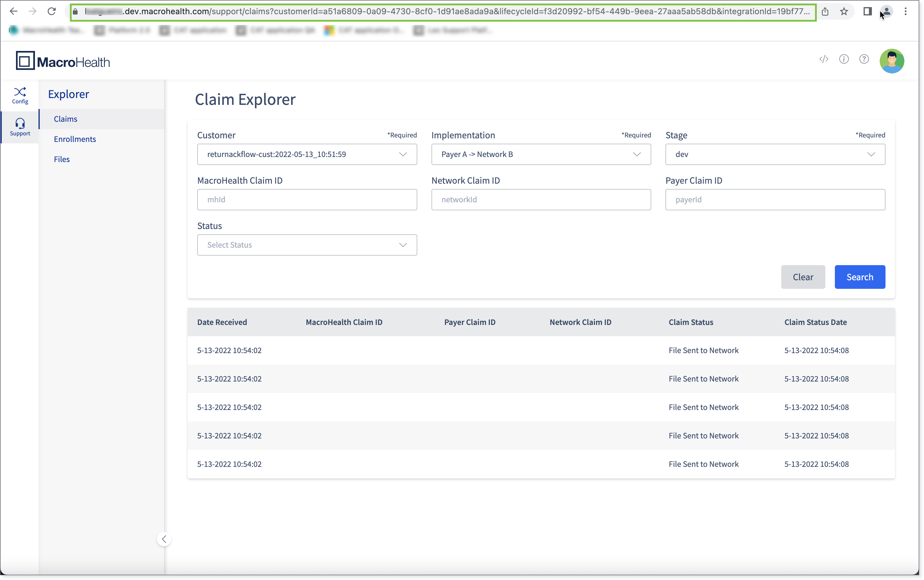Screen dimensions: 924x580
Task: Collapse the Explorer sidebar panel
Action: 164,539
